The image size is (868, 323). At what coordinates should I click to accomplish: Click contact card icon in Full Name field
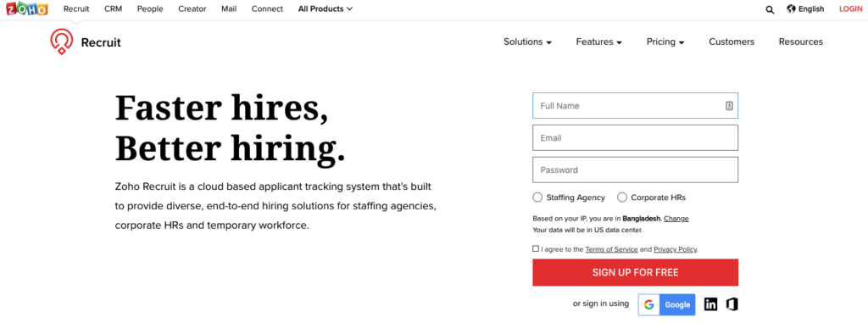(729, 106)
